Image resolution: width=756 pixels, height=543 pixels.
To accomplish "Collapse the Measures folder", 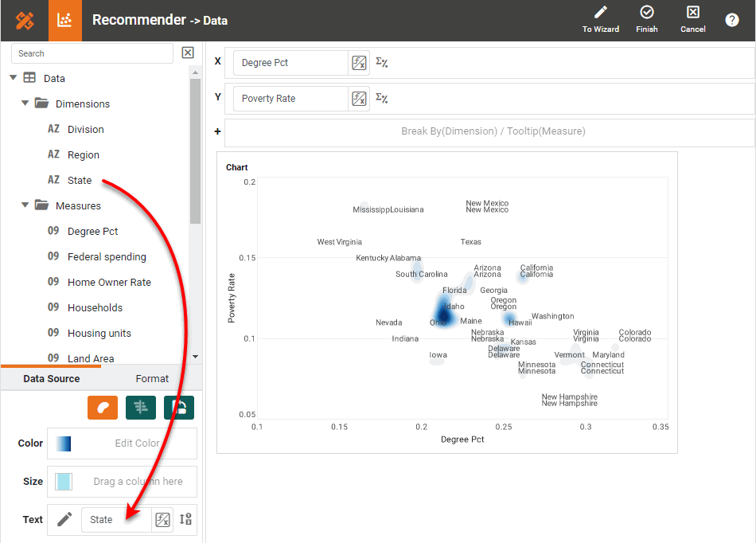I will click(25, 205).
